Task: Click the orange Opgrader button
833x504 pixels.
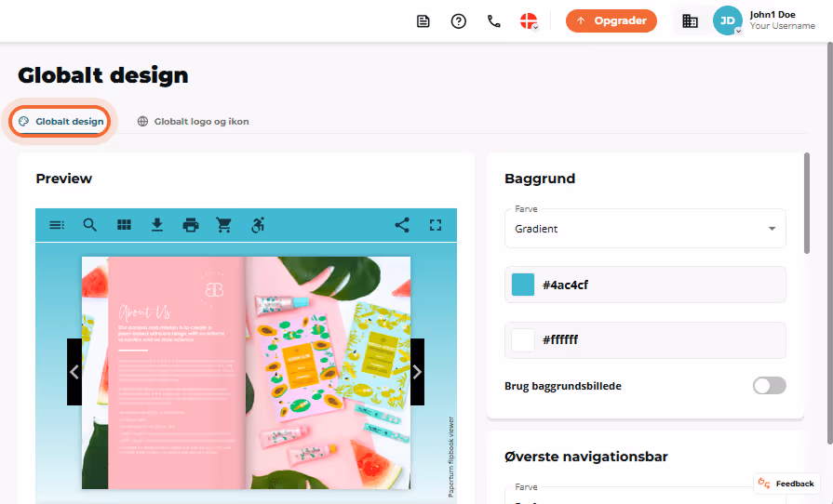Action: (611, 20)
